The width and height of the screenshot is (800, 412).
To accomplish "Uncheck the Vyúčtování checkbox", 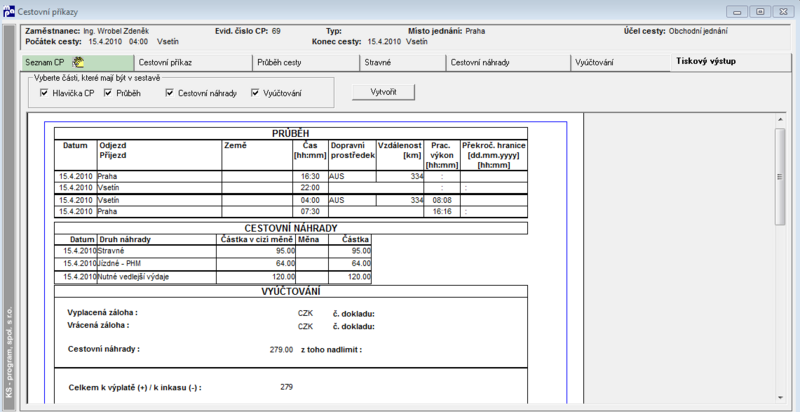I will pyautogui.click(x=255, y=93).
